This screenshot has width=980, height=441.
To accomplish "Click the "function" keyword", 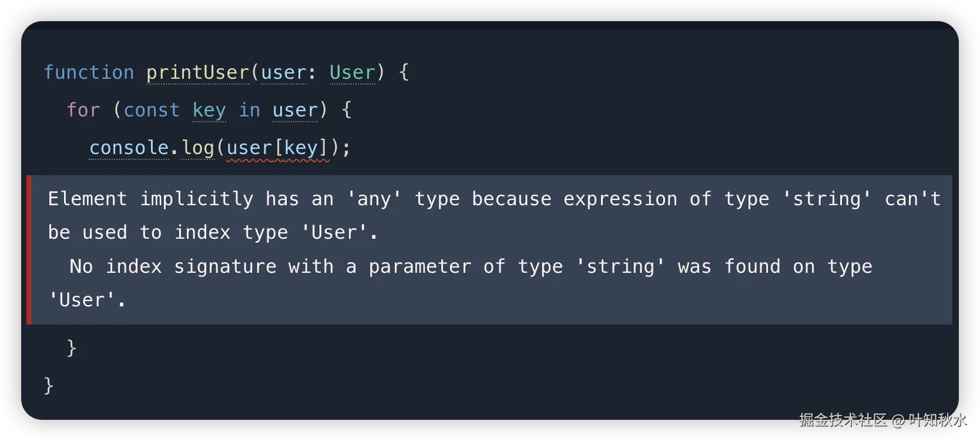I will [89, 72].
